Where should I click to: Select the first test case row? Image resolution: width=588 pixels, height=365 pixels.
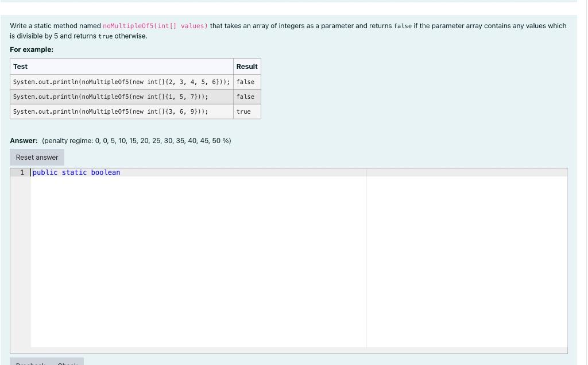122,82
